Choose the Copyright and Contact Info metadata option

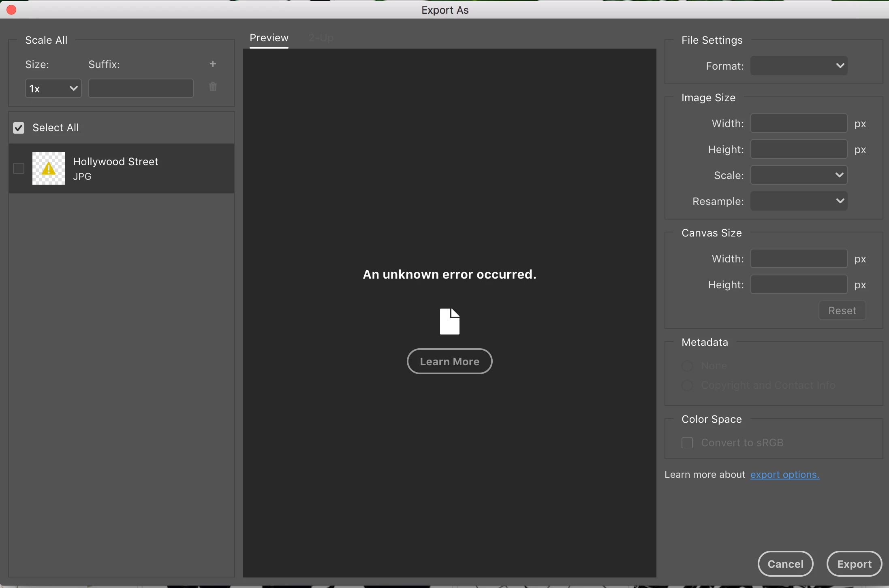click(x=687, y=385)
